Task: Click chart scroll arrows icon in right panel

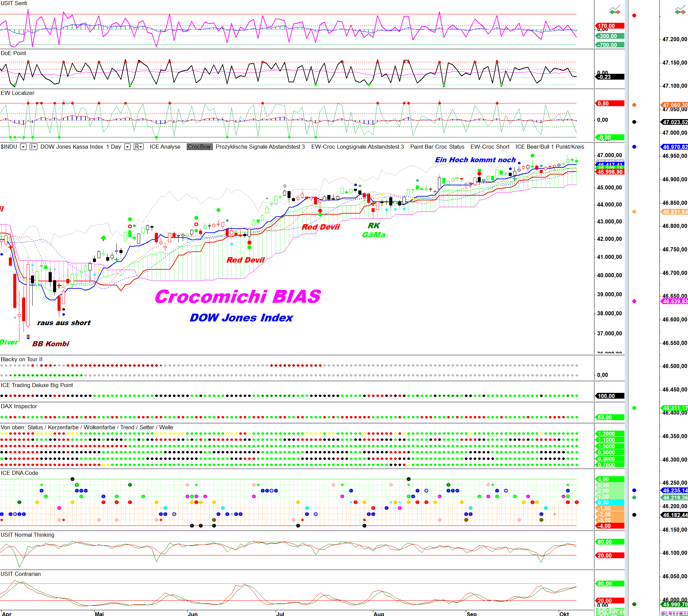Action: [x=680, y=10]
